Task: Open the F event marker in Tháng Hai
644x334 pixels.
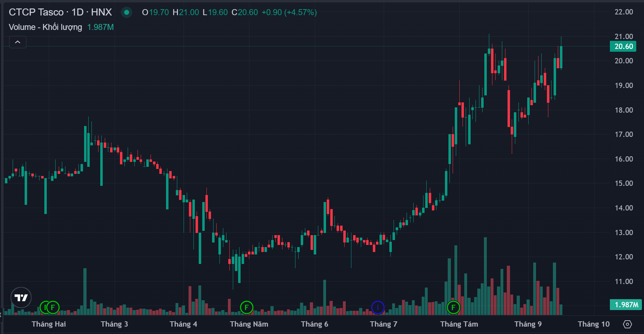Action: (x=53, y=307)
